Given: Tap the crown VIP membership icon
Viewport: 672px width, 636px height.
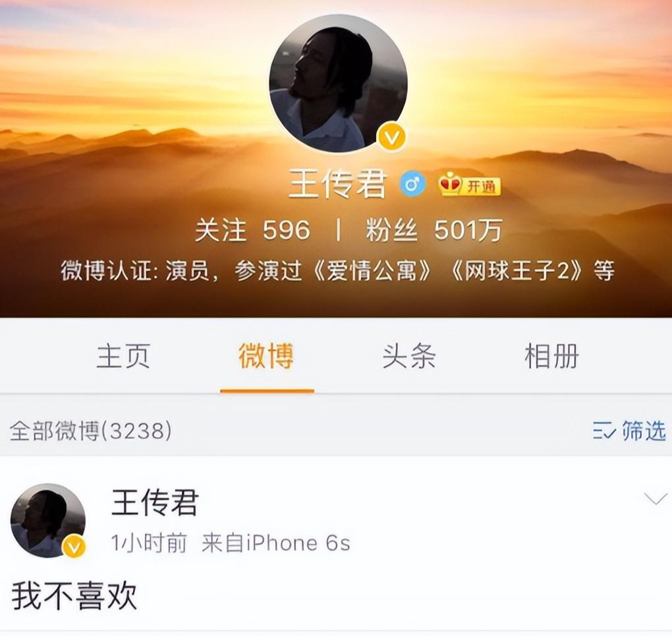Looking at the screenshot, I should coord(449,184).
